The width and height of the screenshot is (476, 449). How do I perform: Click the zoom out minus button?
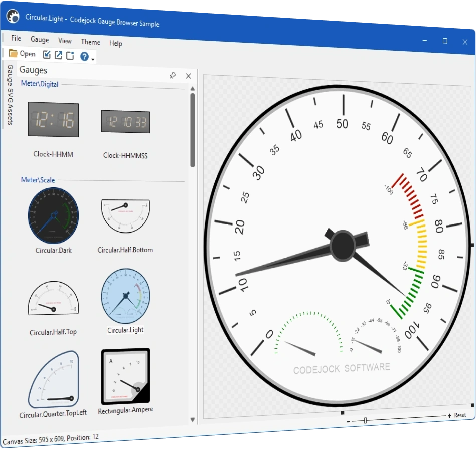click(x=348, y=422)
